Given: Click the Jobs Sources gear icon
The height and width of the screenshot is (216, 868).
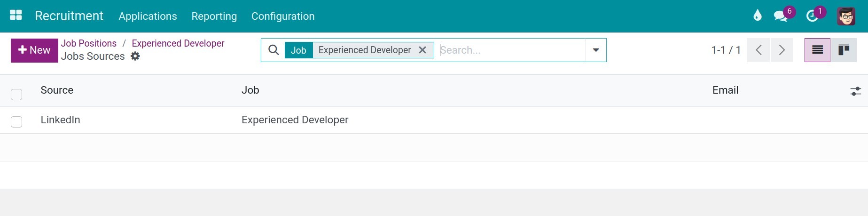Looking at the screenshot, I should tap(135, 56).
